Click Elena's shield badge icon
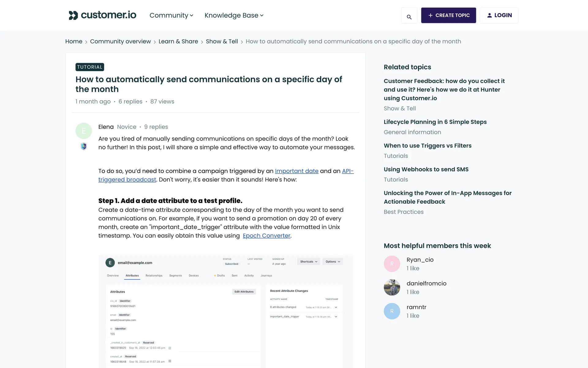588x368 pixels. [84, 146]
